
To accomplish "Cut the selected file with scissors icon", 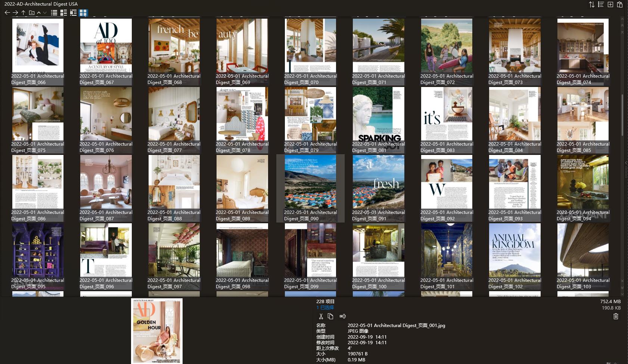I will pyautogui.click(x=321, y=316).
